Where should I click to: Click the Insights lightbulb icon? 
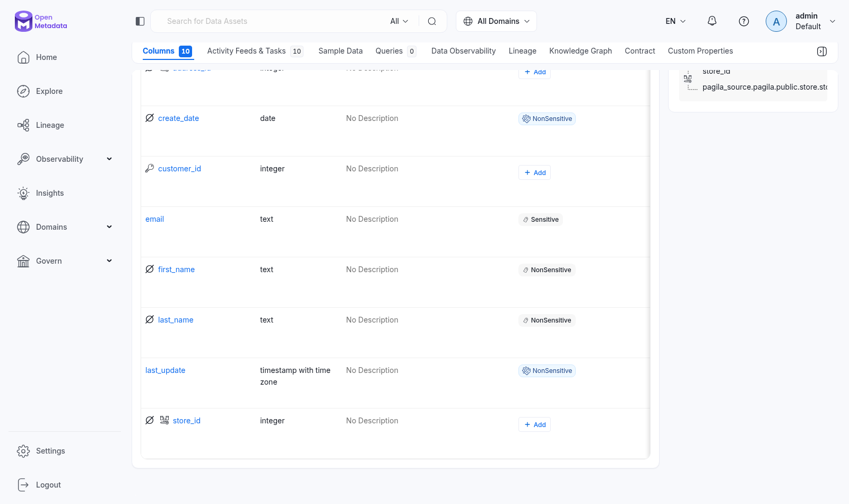pyautogui.click(x=23, y=193)
